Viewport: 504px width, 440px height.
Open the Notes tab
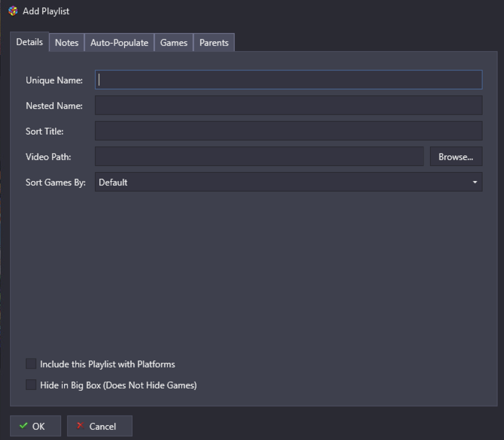67,43
